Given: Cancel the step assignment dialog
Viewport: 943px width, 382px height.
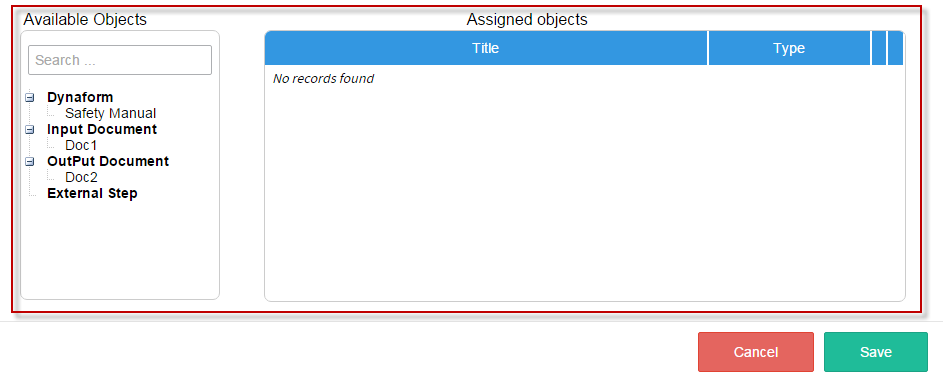Looking at the screenshot, I should pos(756,352).
